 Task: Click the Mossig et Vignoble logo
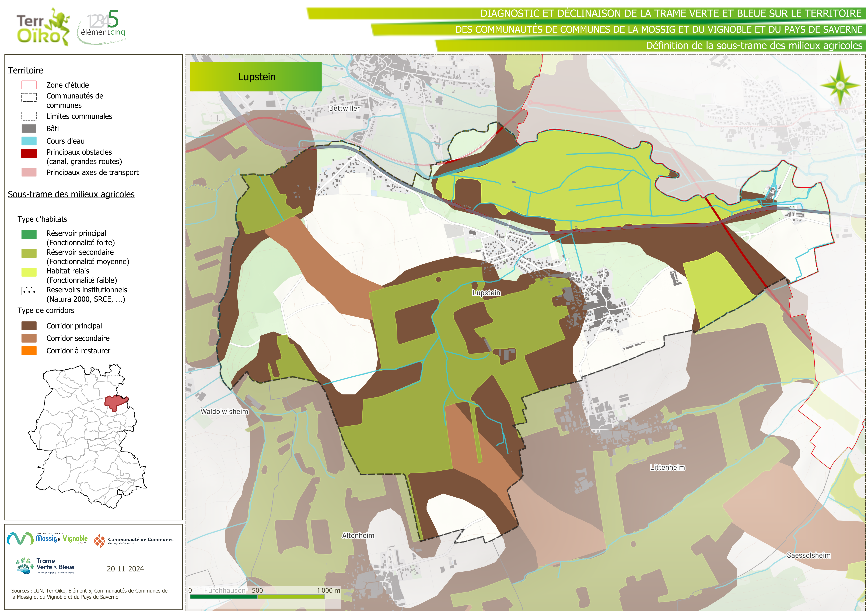click(47, 538)
